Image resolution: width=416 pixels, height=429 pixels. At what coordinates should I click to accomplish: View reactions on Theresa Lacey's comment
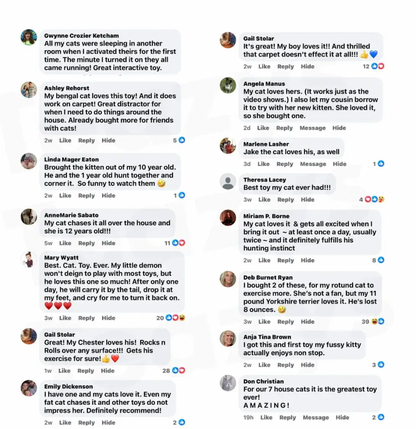pos(374,199)
